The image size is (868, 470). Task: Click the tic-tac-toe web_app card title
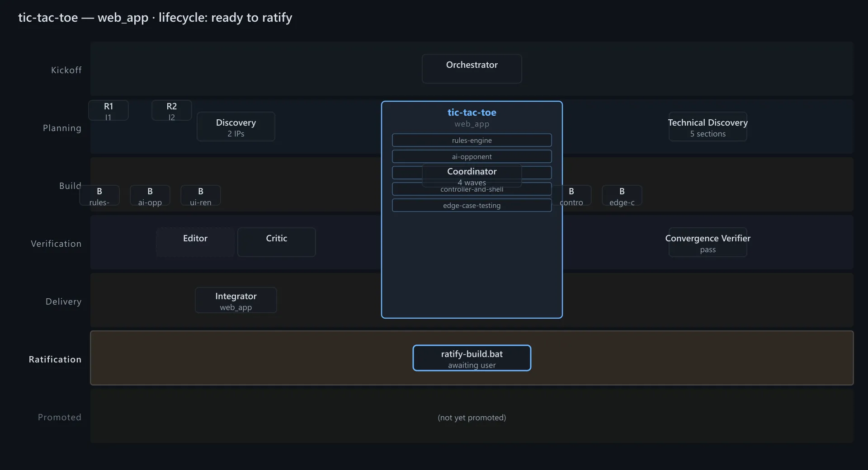click(x=472, y=113)
